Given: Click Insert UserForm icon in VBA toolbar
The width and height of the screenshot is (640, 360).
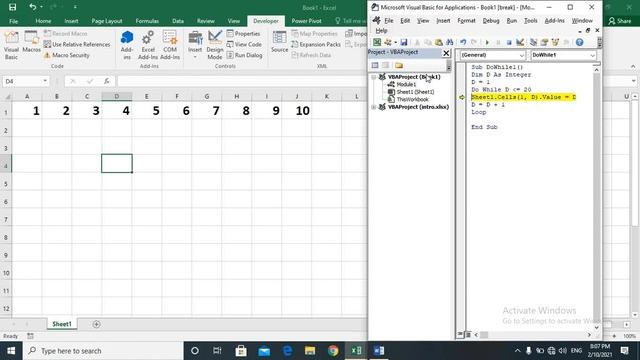Looking at the screenshot, I should pos(388,42).
